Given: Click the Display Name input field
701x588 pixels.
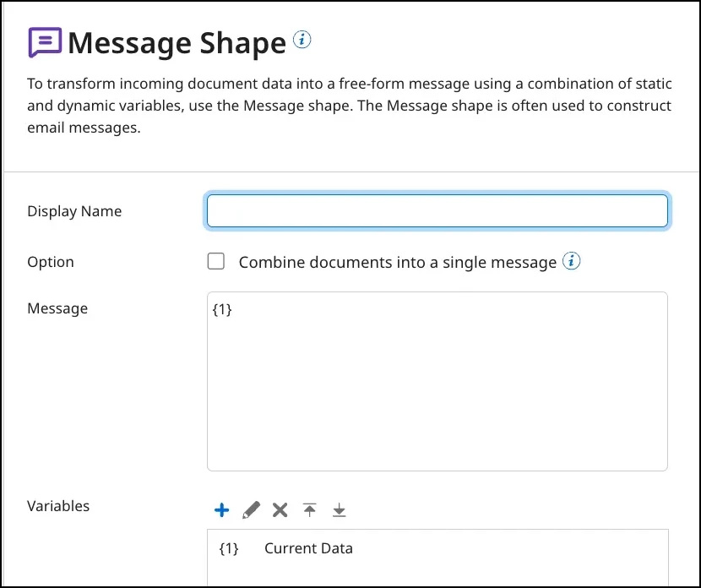Looking at the screenshot, I should pos(437,210).
